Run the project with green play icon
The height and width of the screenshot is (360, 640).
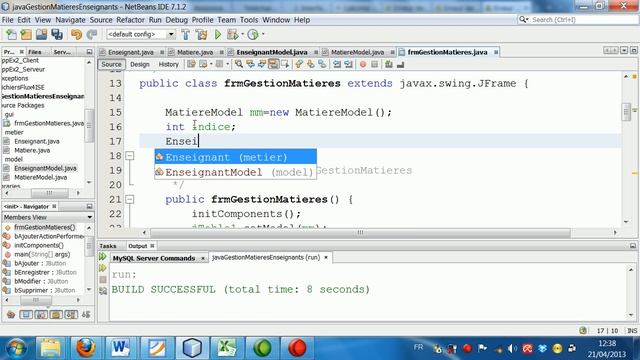(x=218, y=35)
